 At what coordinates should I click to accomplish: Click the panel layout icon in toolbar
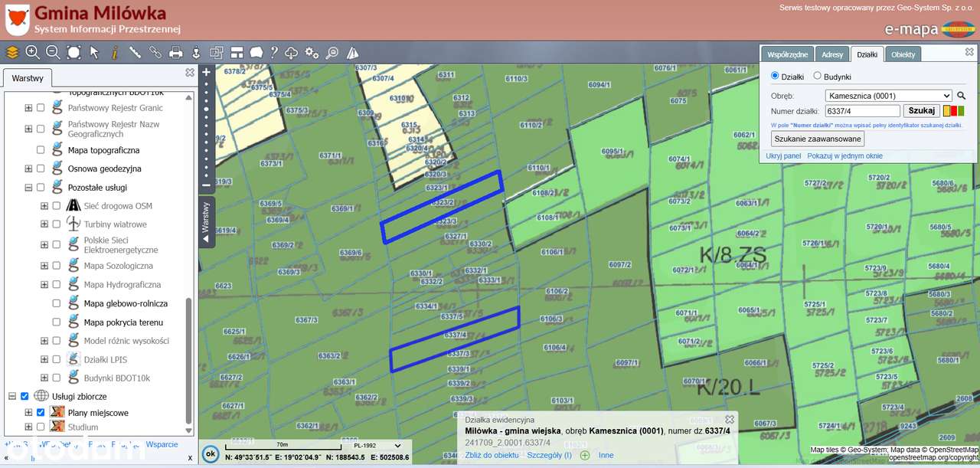pos(237,53)
